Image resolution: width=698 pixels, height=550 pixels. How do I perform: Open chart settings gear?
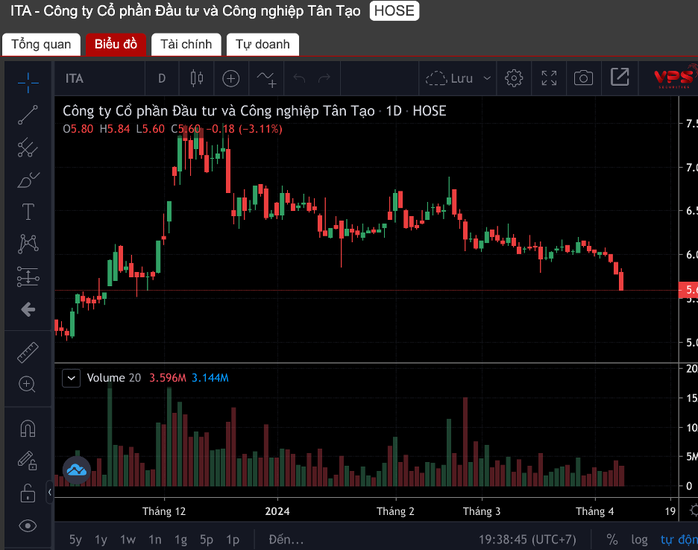[514, 78]
